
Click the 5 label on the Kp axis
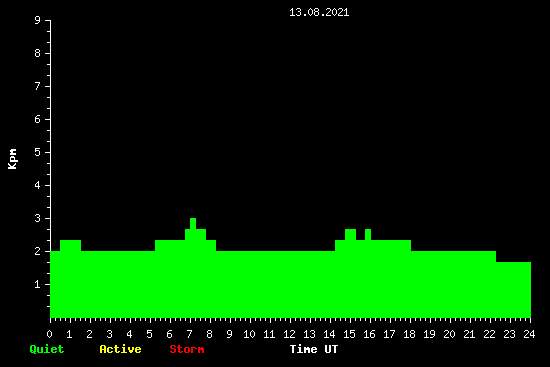[38, 152]
